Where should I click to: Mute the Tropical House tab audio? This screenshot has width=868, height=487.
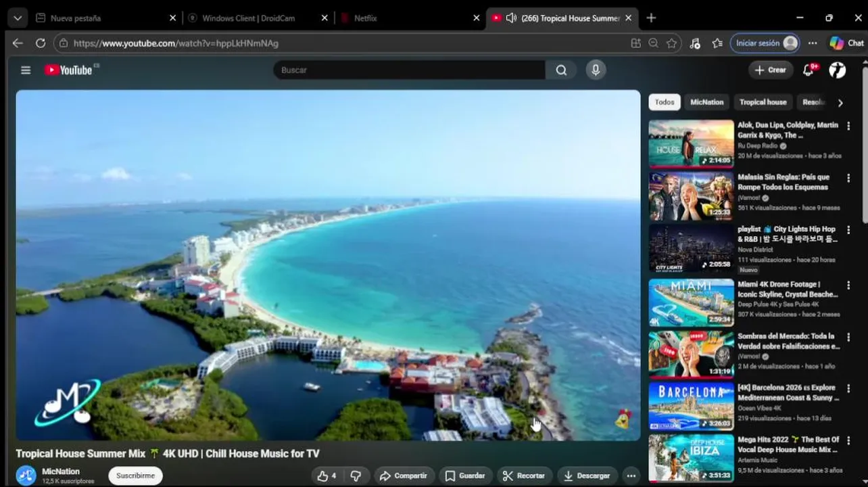click(511, 18)
